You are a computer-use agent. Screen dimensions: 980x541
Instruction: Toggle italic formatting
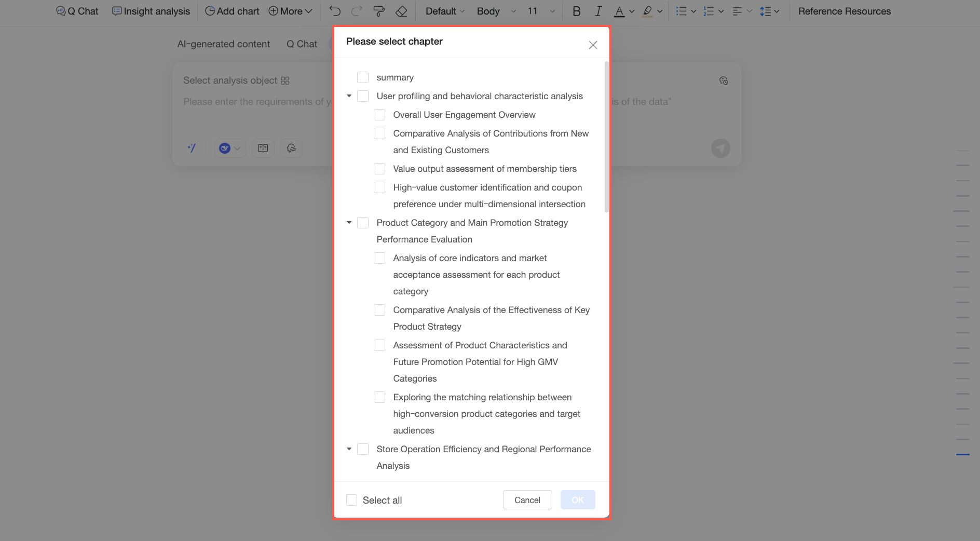point(598,11)
